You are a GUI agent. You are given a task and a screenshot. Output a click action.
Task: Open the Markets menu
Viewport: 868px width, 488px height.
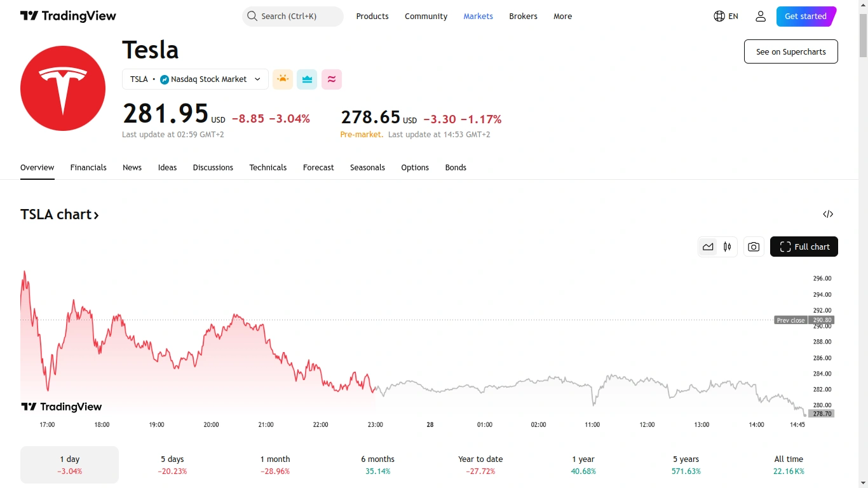pos(478,17)
